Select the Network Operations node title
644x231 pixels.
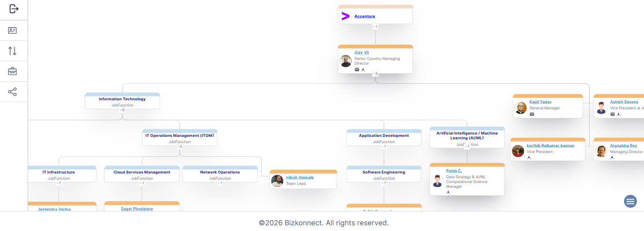point(220,172)
